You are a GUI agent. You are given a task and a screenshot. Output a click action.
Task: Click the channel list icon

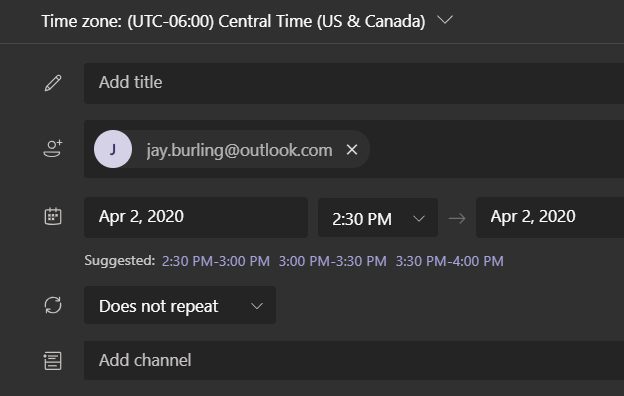[x=53, y=361]
